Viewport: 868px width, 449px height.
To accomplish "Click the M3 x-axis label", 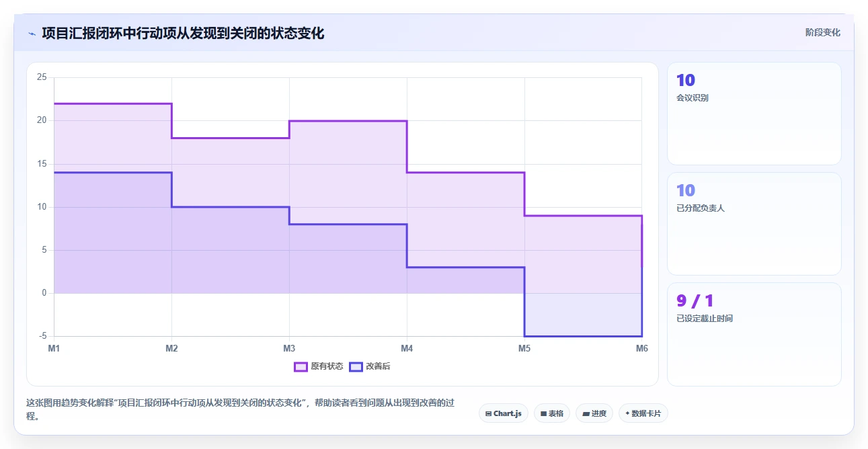I will coord(289,348).
